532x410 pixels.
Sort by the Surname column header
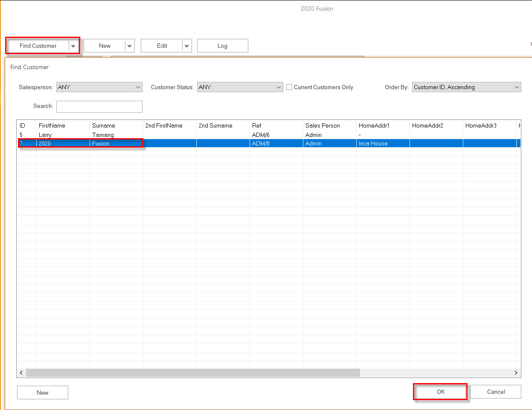coord(116,125)
